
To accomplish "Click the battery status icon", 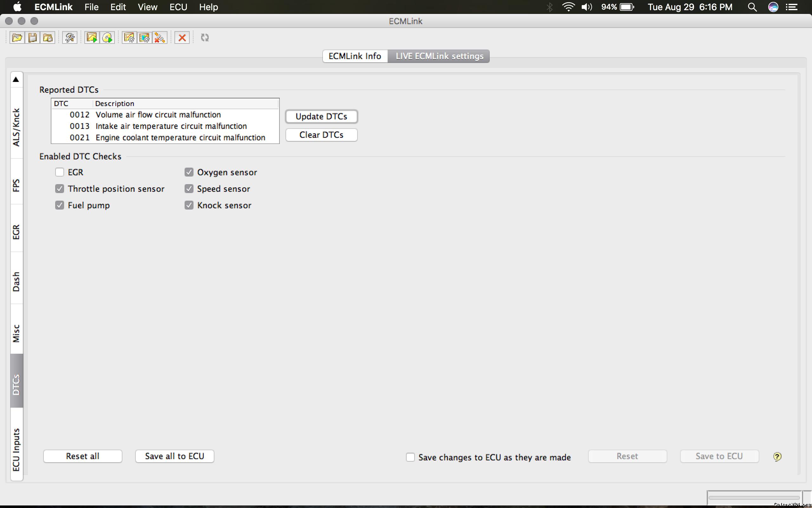I will [x=627, y=7].
